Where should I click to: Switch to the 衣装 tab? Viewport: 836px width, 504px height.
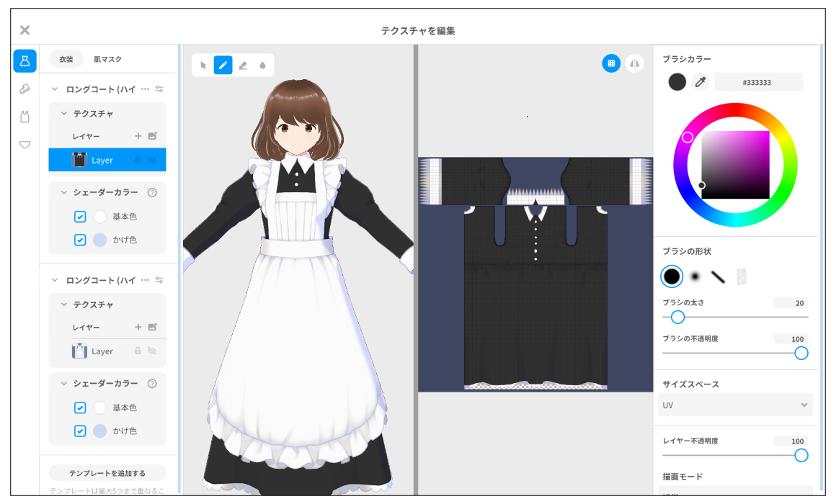(x=66, y=59)
